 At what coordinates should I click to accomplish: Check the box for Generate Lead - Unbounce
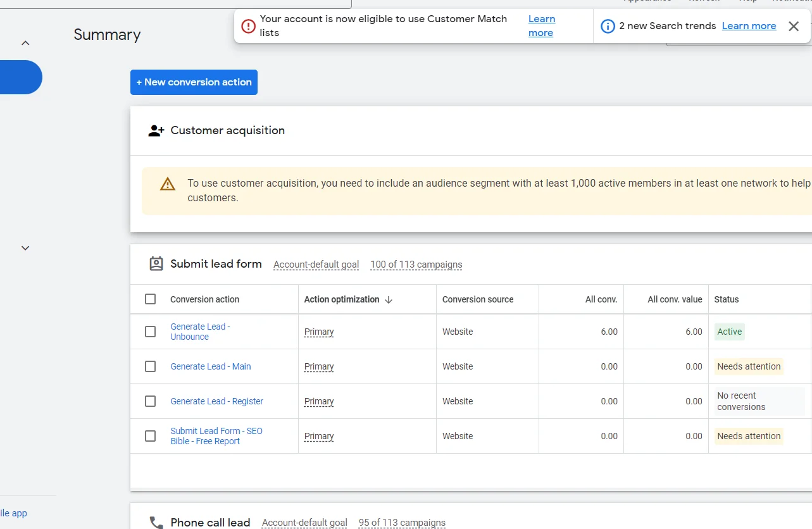point(150,332)
